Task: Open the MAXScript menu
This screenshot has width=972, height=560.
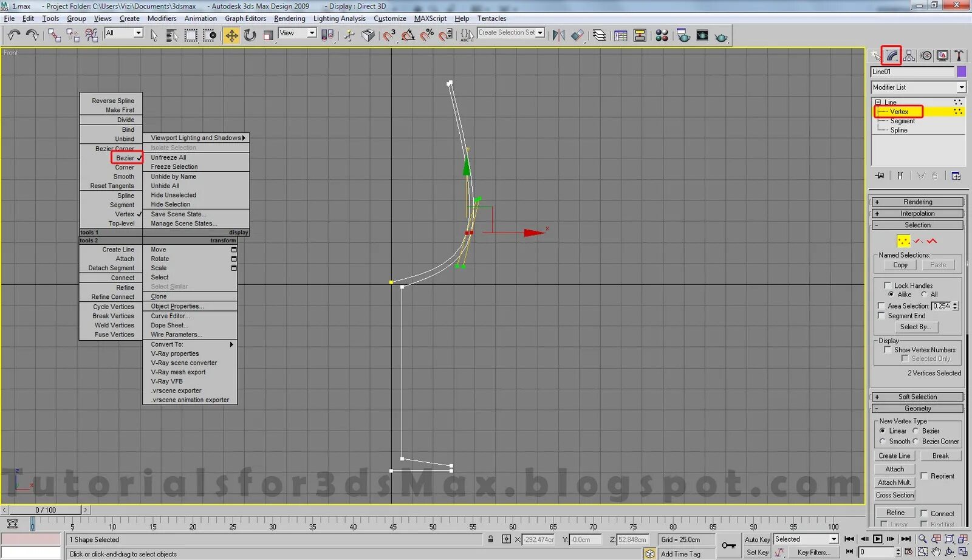Action: (430, 18)
